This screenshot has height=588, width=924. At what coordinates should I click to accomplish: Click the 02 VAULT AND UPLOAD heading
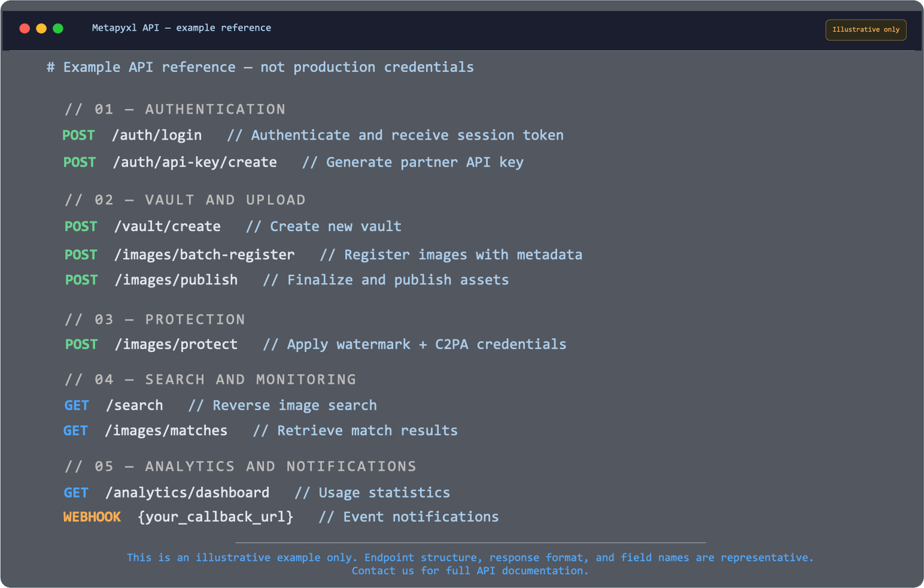(185, 199)
